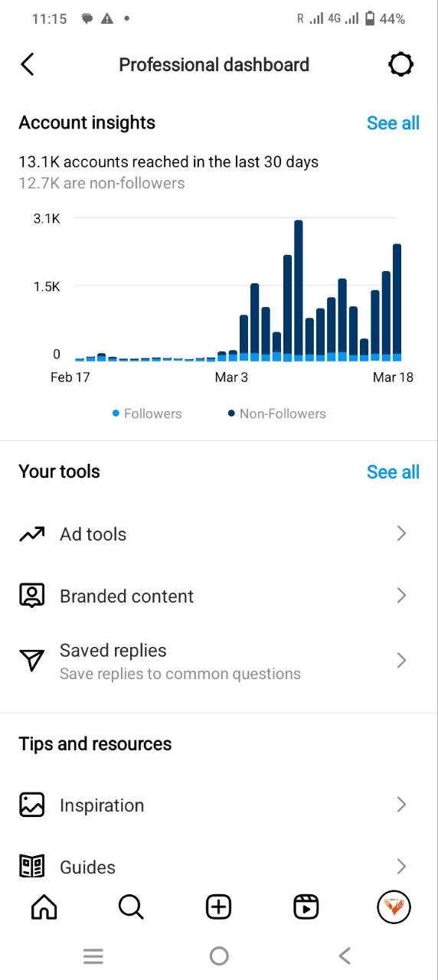
Task: Click the Ad tools trending-arrow icon
Action: point(32,534)
